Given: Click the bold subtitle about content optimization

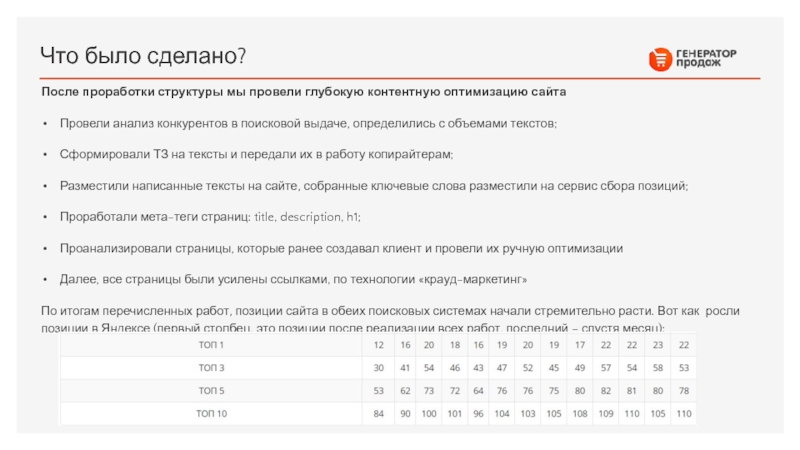Looking at the screenshot, I should [x=303, y=92].
